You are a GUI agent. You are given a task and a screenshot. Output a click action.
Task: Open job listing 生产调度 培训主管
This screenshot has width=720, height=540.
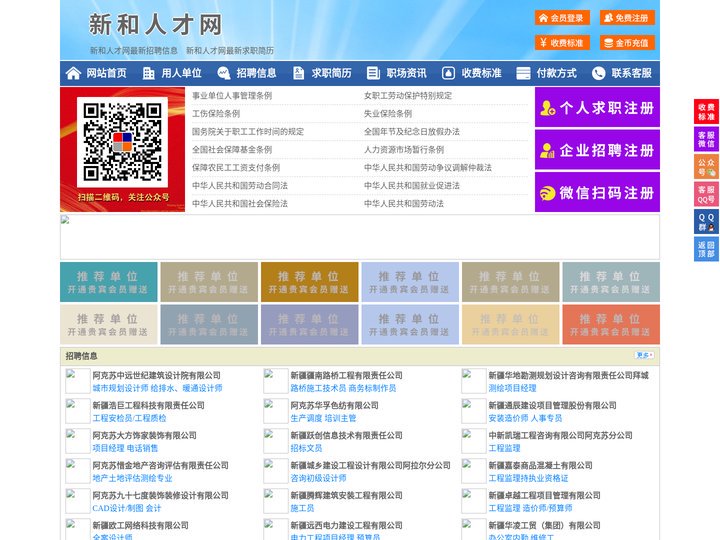323,418
